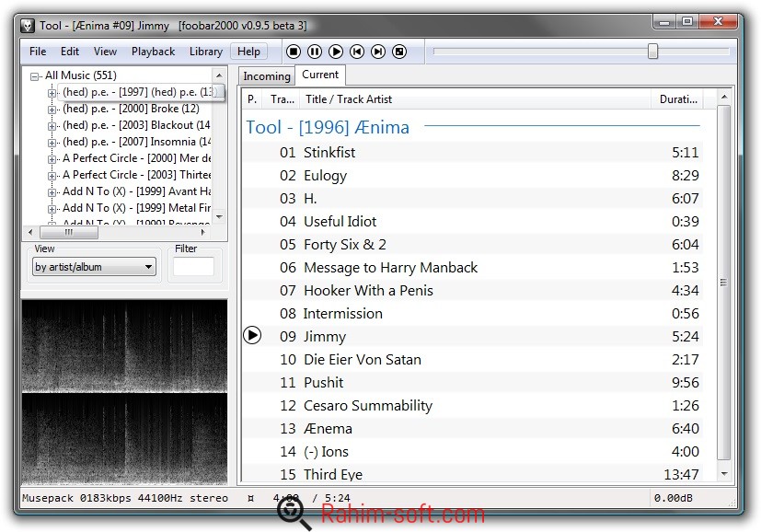Click the spectrogram visualization panel

[124, 392]
